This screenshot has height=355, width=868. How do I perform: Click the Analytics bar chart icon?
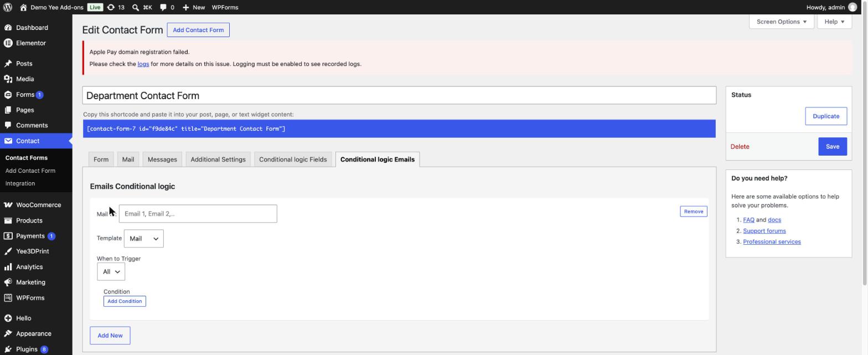8,267
